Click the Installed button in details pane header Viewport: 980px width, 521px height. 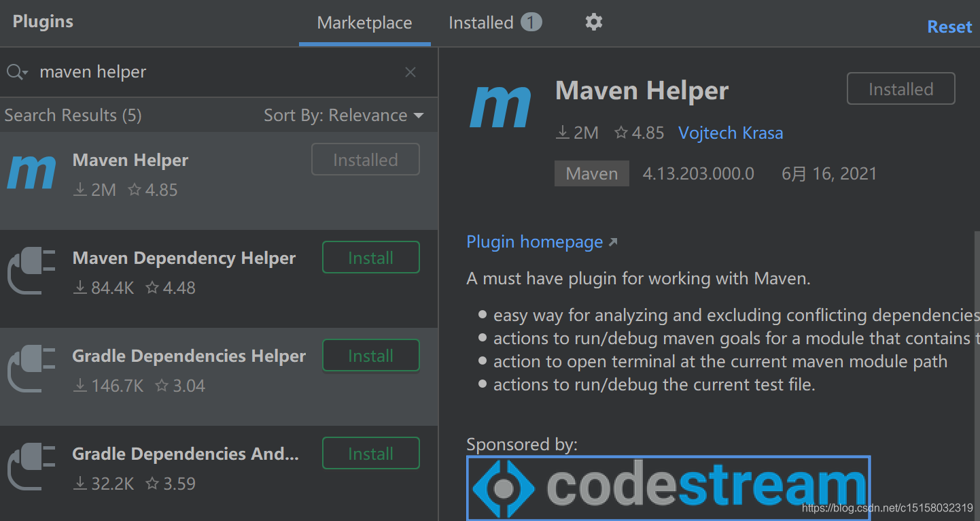[x=901, y=89]
